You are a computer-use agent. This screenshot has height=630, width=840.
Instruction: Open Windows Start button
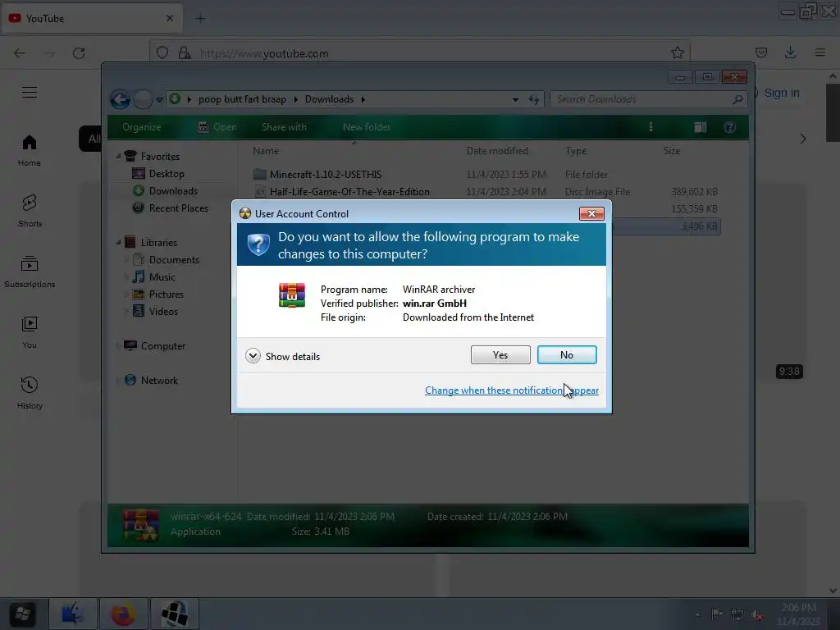click(22, 614)
